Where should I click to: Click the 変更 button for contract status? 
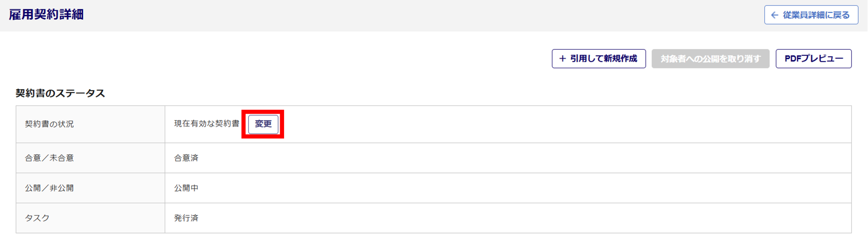point(263,124)
